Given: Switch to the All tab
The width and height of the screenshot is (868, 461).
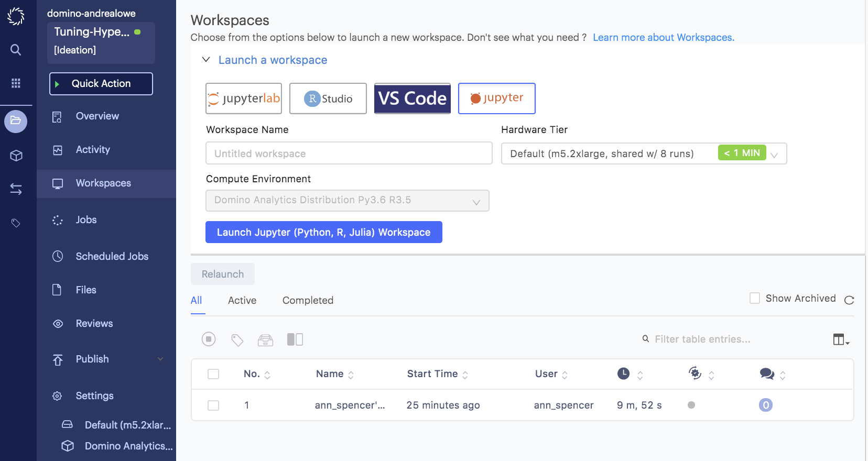Looking at the screenshot, I should (x=197, y=300).
